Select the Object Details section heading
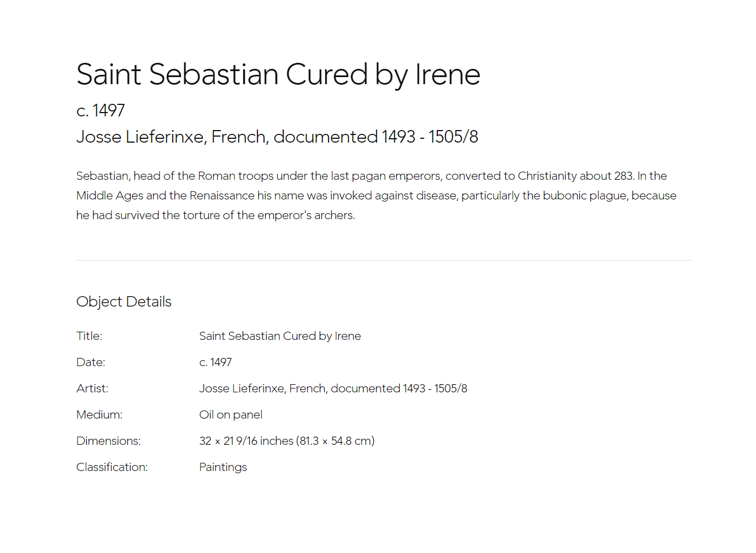The width and height of the screenshot is (756, 553). (124, 302)
